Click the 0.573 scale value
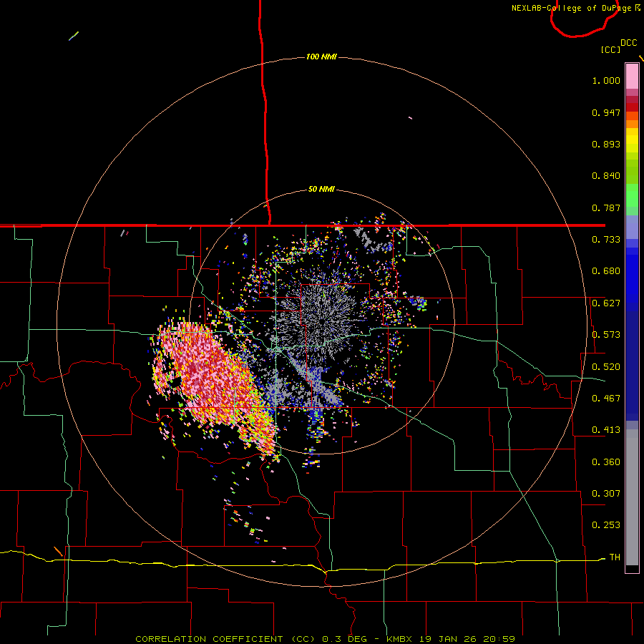The image size is (644, 644). (x=606, y=335)
